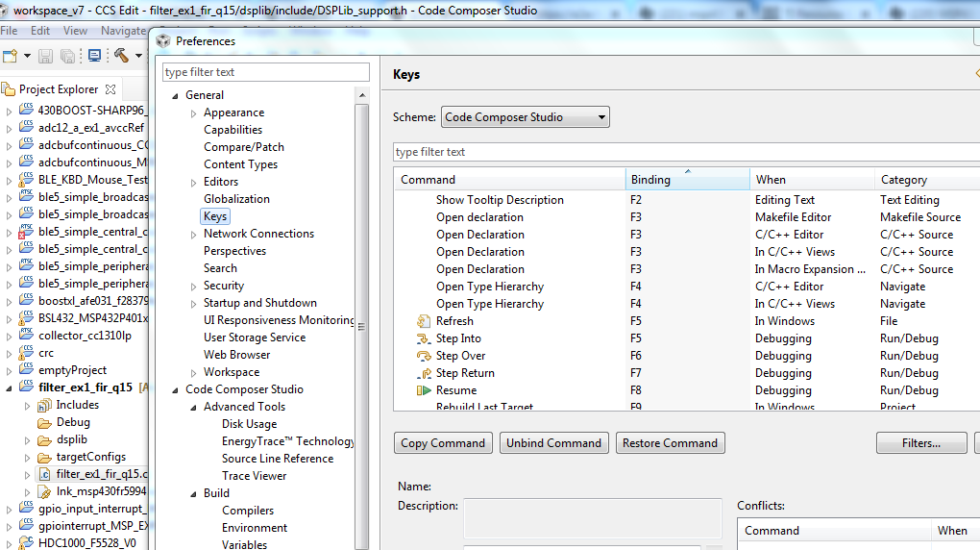This screenshot has height=550, width=980.
Task: Sort by the Category column header
Action: 927,180
